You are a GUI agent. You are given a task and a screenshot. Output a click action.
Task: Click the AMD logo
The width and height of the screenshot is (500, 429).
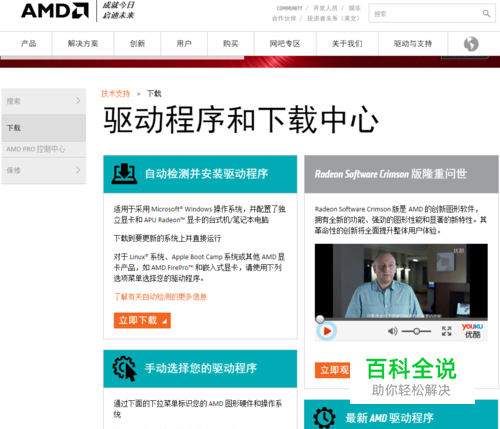[x=55, y=10]
